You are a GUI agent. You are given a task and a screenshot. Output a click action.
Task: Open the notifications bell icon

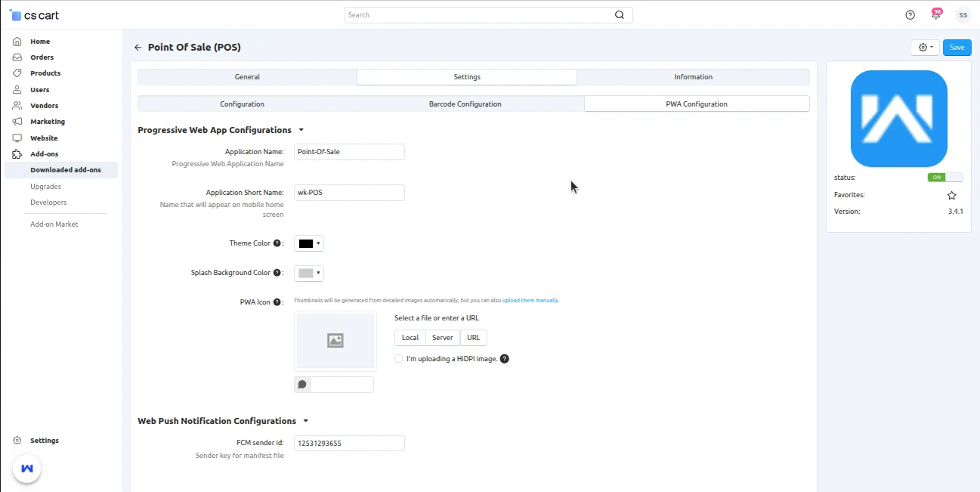click(935, 15)
